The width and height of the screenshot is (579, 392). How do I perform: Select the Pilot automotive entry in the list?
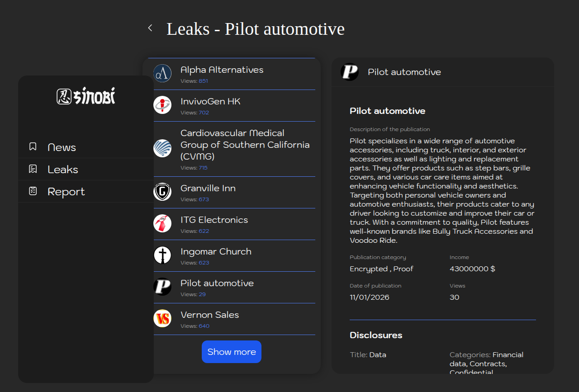pos(217,283)
